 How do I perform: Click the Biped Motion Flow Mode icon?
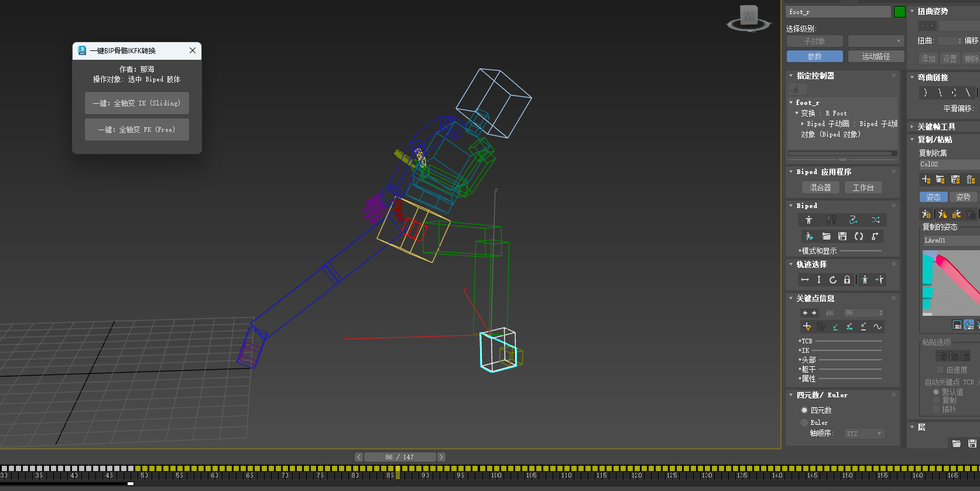pos(853,220)
